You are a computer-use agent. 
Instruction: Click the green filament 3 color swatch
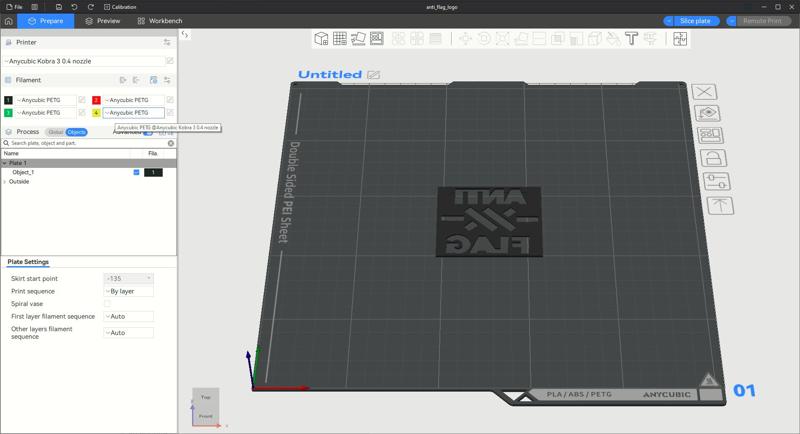(x=8, y=113)
